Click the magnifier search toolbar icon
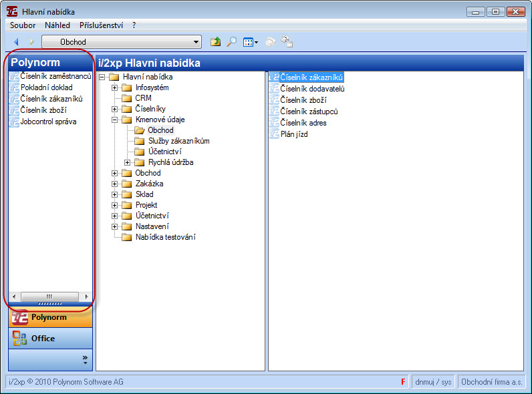This screenshot has height=394, width=532. point(232,41)
